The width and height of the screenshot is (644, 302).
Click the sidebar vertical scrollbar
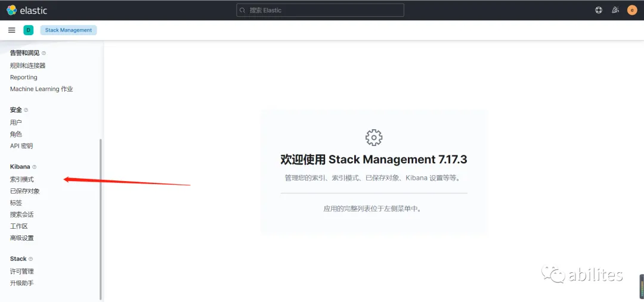101,219
